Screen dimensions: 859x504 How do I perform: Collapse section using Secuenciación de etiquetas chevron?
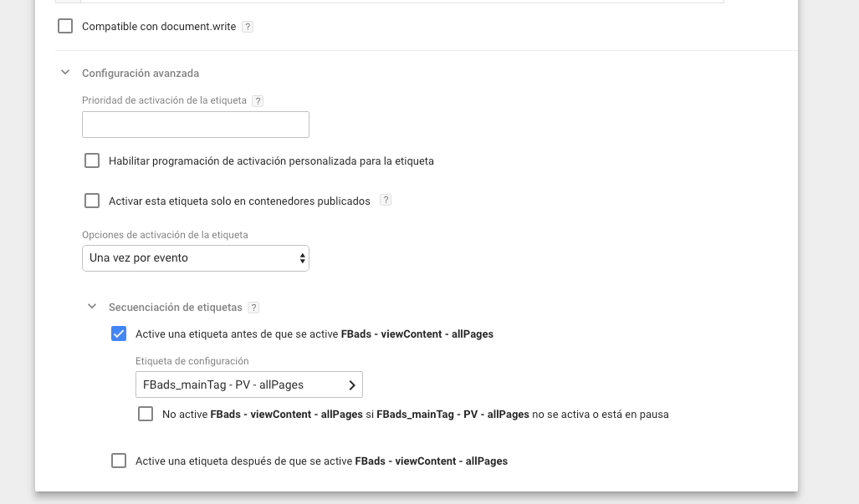[x=92, y=308]
